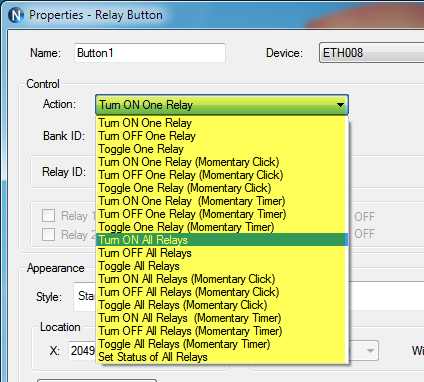
Task: Select 'Turn OFF One Relay (Momentary Click)'
Action: (x=222, y=175)
